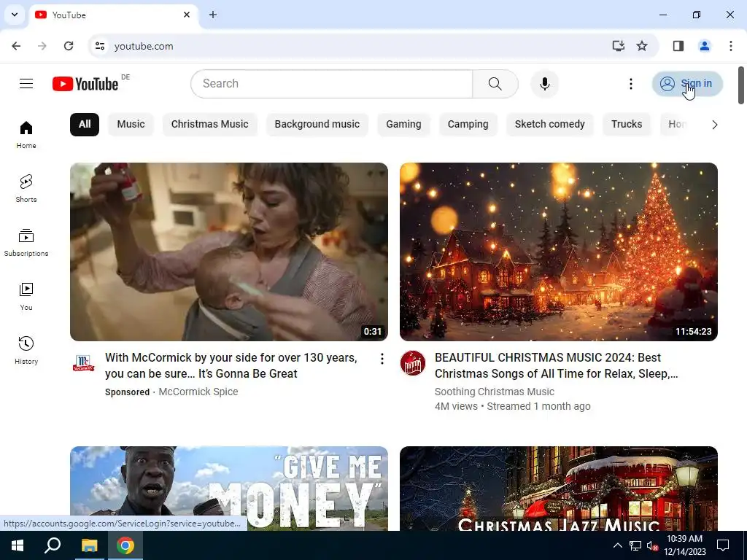The image size is (747, 560).
Task: Open Chrome three-dot menu
Action: point(731,46)
